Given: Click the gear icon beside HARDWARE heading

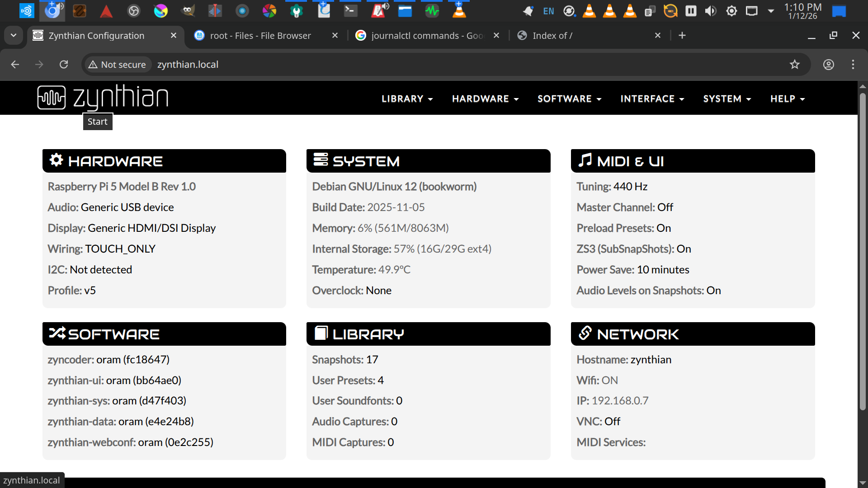Looking at the screenshot, I should 56,160.
